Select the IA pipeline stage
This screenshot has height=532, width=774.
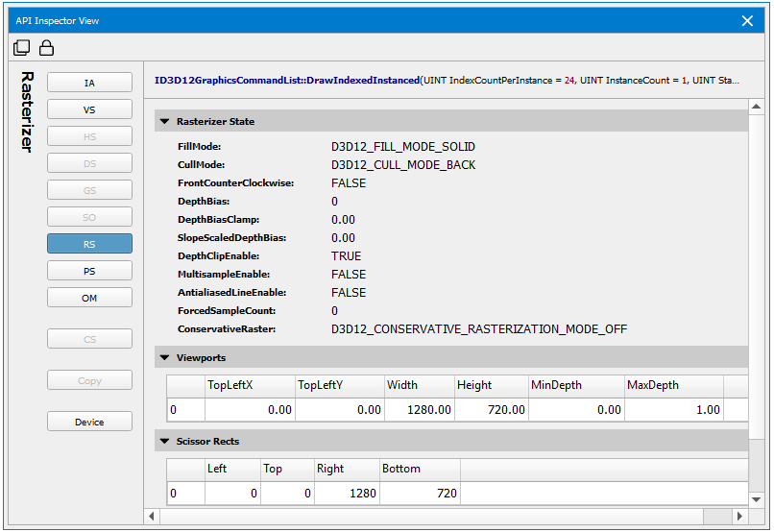[89, 83]
